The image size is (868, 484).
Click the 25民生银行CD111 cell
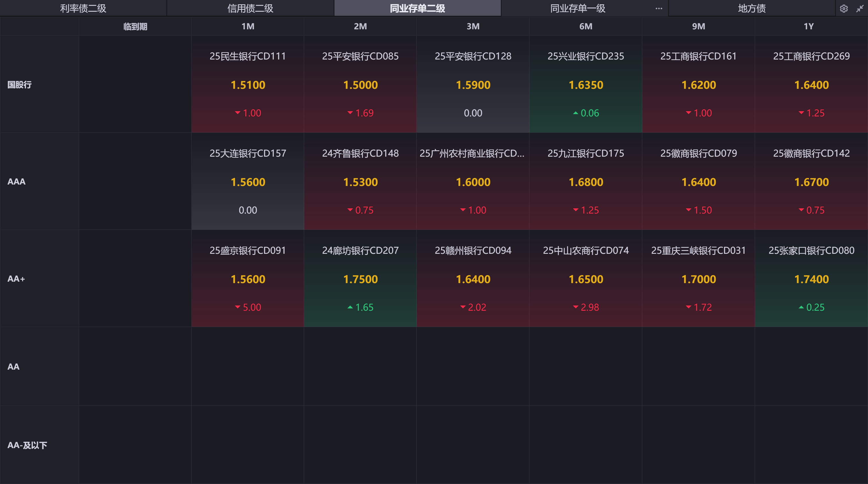248,84
